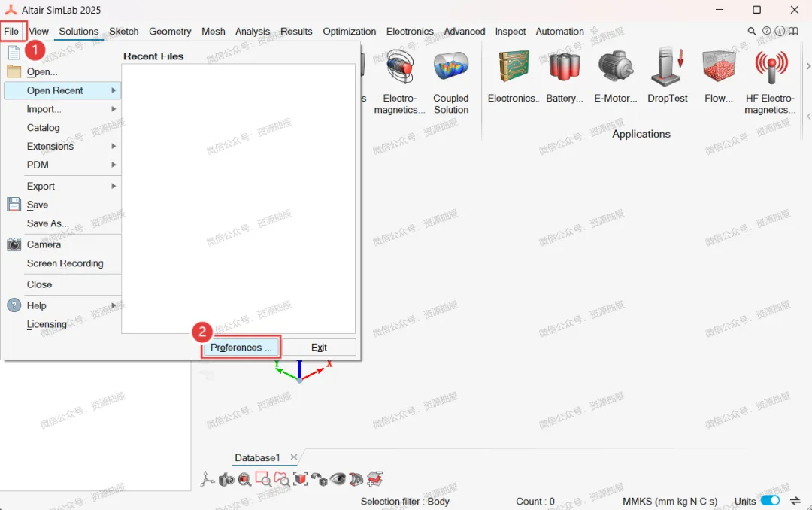Select Licensing in the File menu

pos(47,324)
